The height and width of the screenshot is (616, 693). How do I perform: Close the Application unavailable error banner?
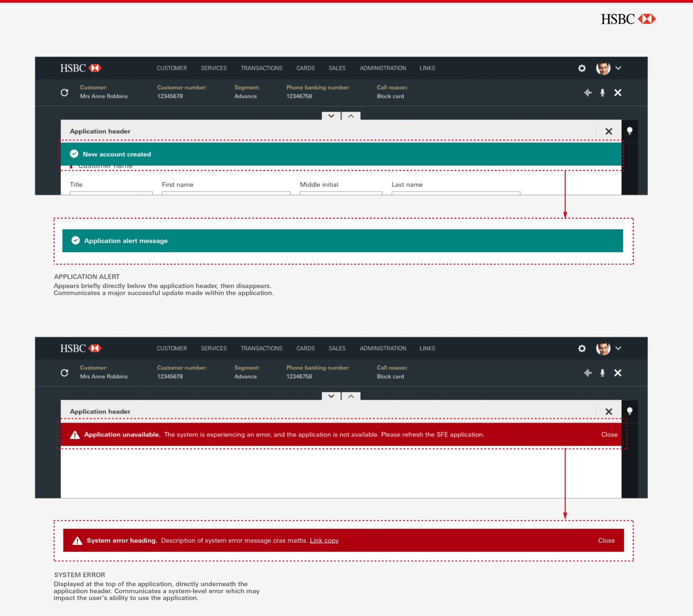point(609,434)
